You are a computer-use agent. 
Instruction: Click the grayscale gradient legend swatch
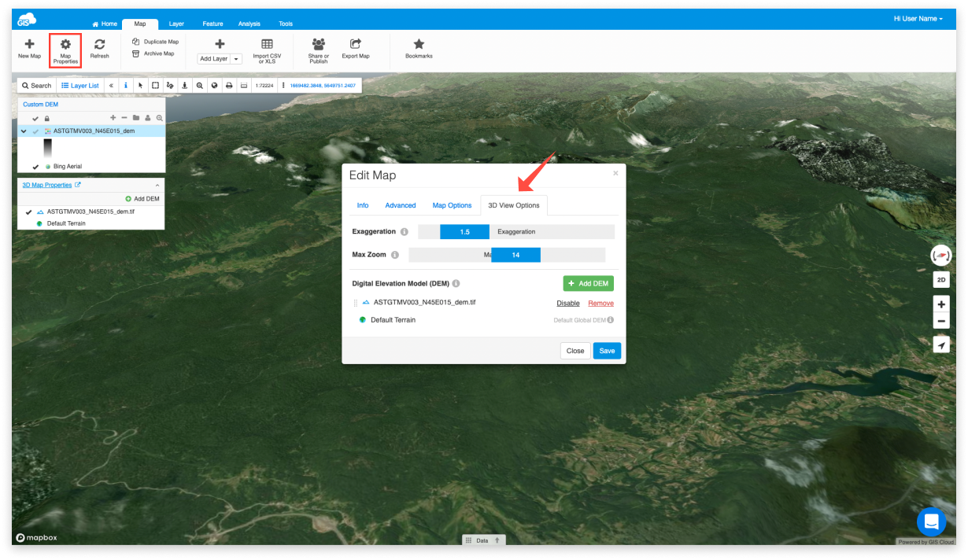[x=47, y=149]
